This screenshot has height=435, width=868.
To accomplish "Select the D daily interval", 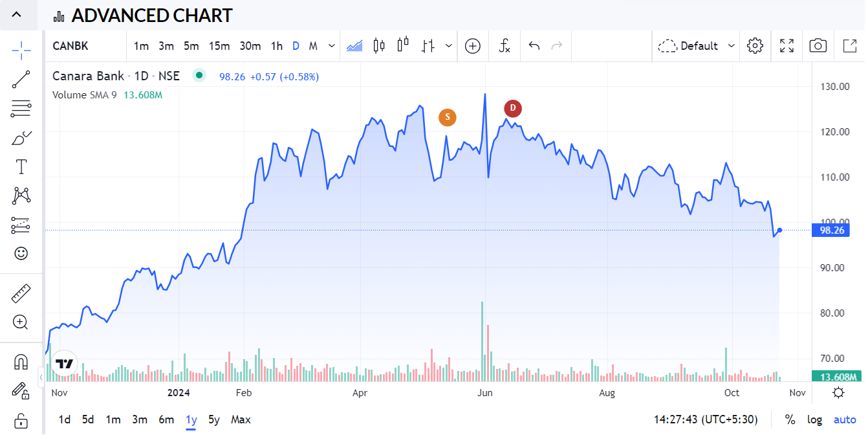I will (296, 46).
